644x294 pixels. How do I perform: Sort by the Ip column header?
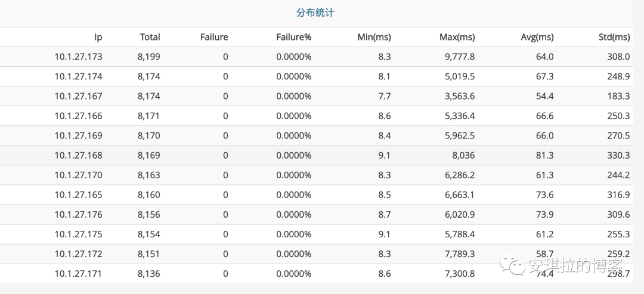pos(98,37)
